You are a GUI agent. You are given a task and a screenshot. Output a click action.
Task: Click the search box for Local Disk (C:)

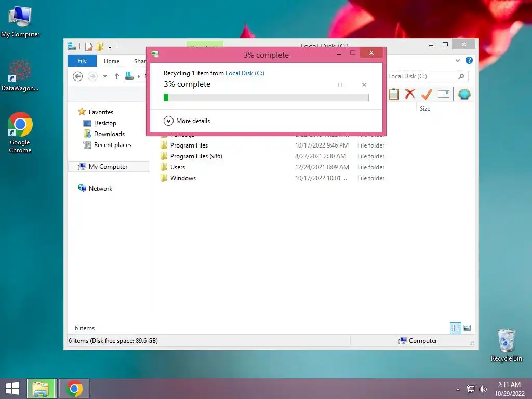coord(428,76)
